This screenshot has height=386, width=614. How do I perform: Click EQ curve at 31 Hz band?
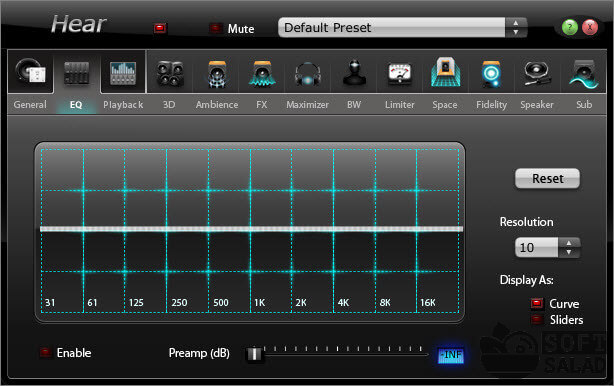click(42, 229)
